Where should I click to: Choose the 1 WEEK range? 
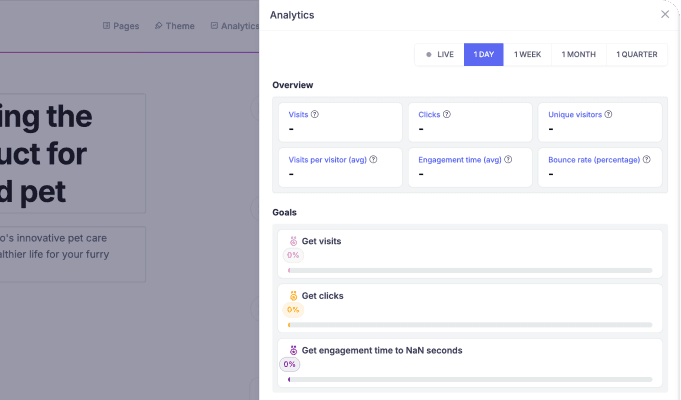[528, 54]
